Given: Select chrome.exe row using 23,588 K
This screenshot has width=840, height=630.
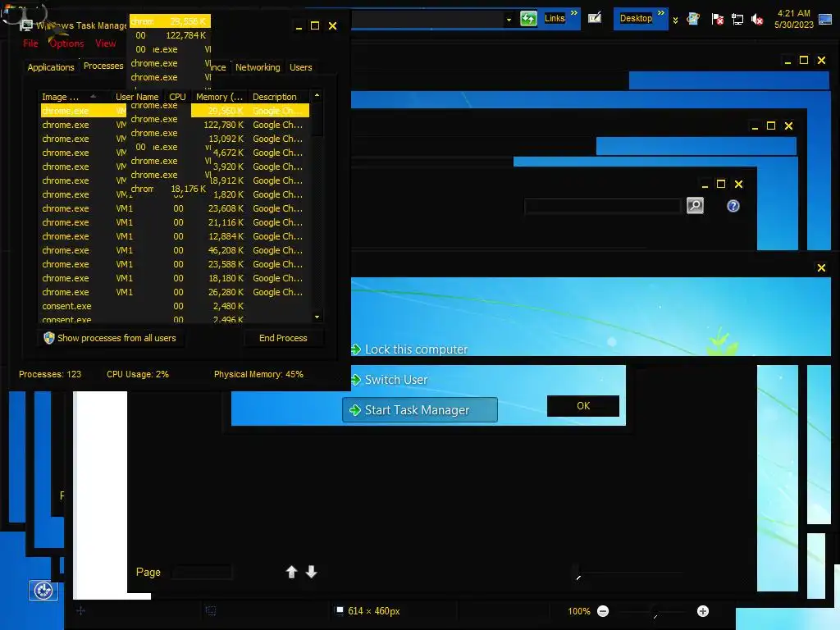Looking at the screenshot, I should point(175,264).
